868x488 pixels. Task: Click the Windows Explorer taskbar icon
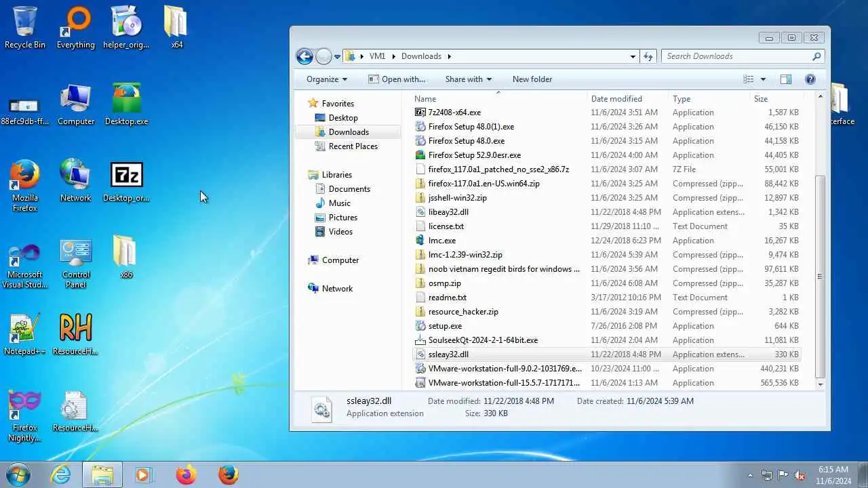click(x=102, y=474)
